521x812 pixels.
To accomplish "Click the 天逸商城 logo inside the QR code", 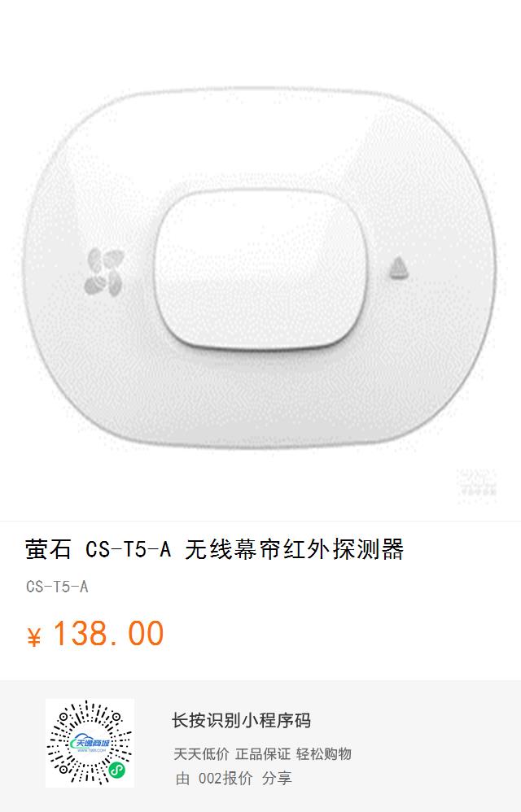I will [x=90, y=743].
